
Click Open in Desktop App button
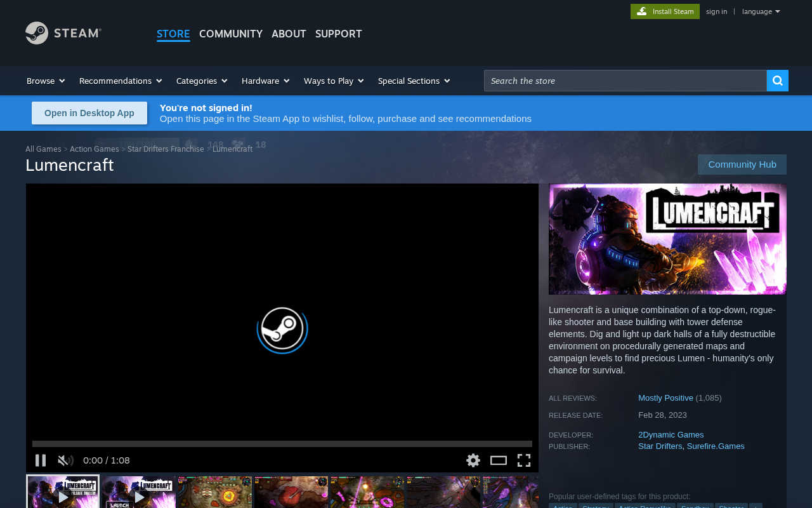(x=89, y=113)
